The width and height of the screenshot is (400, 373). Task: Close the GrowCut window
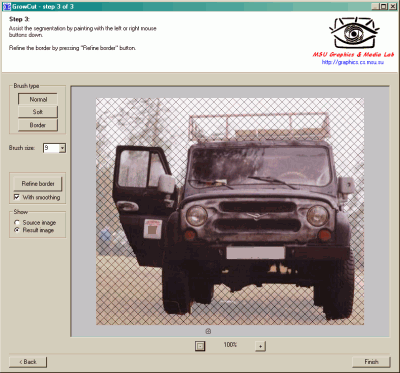tap(392, 6)
